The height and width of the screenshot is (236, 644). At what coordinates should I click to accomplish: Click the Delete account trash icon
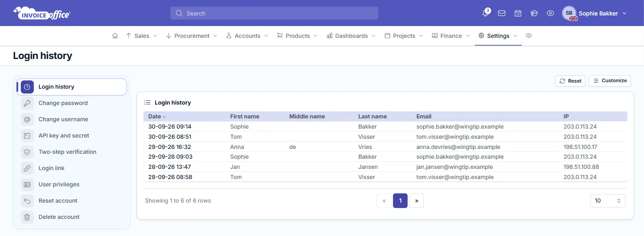click(x=27, y=217)
